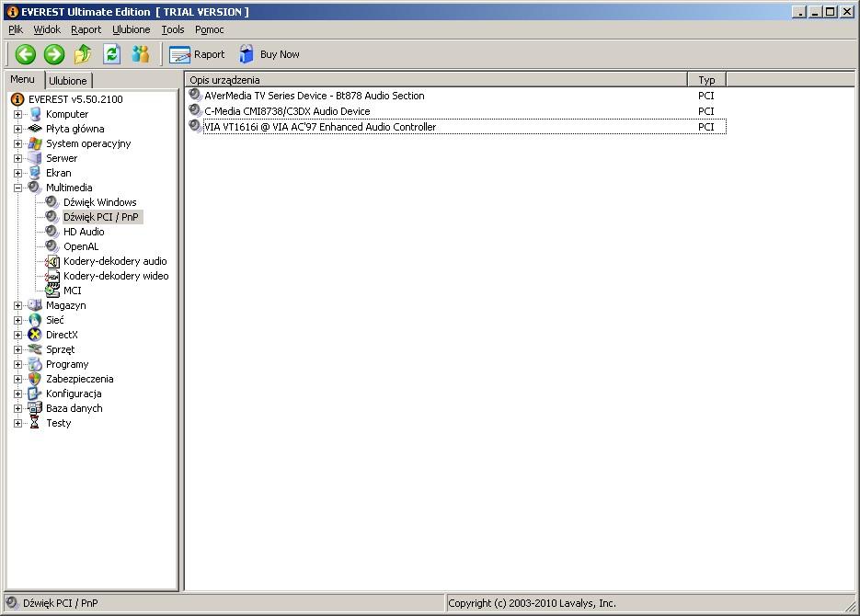Expand the Sprzęt tree node
This screenshot has width=860, height=616.
click(17, 349)
